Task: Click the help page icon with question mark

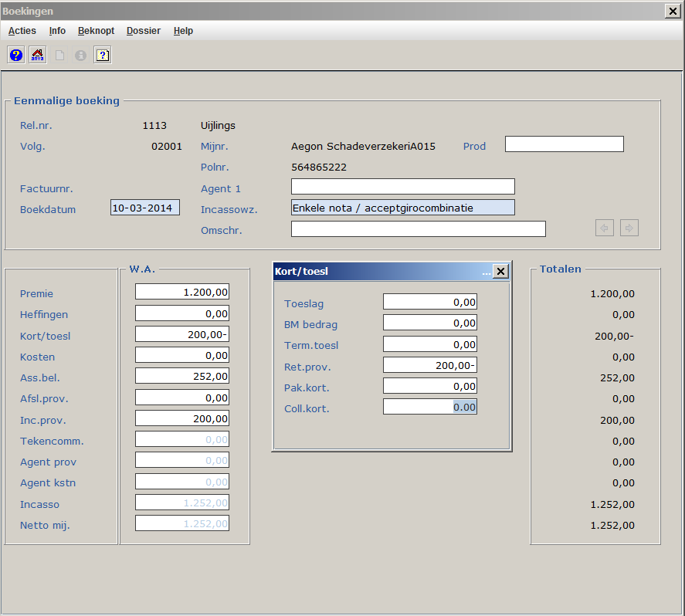Action: point(103,55)
